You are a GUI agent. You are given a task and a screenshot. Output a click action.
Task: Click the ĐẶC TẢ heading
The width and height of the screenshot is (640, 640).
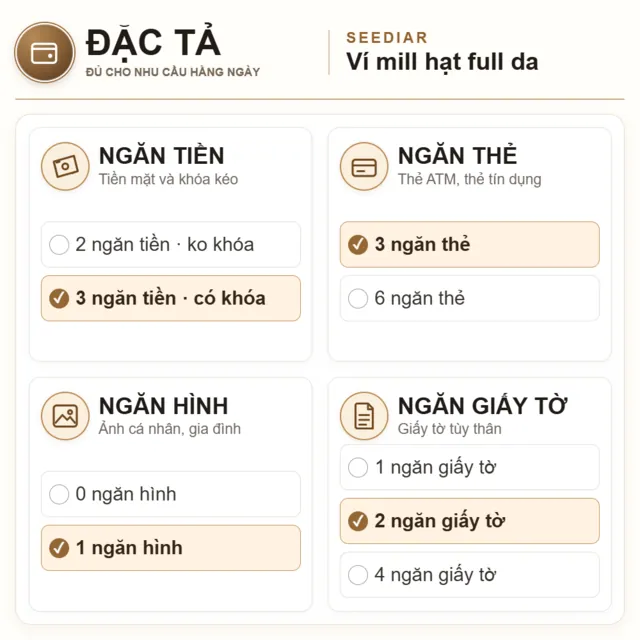[x=153, y=42]
